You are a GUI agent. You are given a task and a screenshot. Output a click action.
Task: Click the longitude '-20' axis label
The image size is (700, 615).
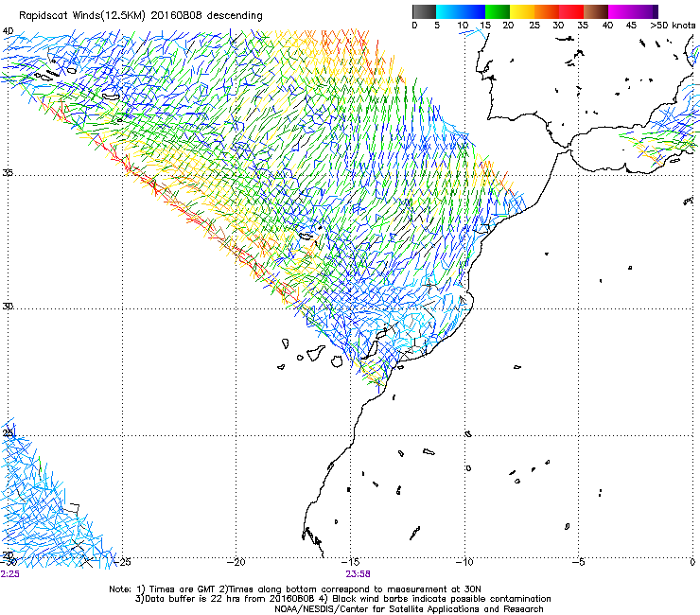click(236, 562)
